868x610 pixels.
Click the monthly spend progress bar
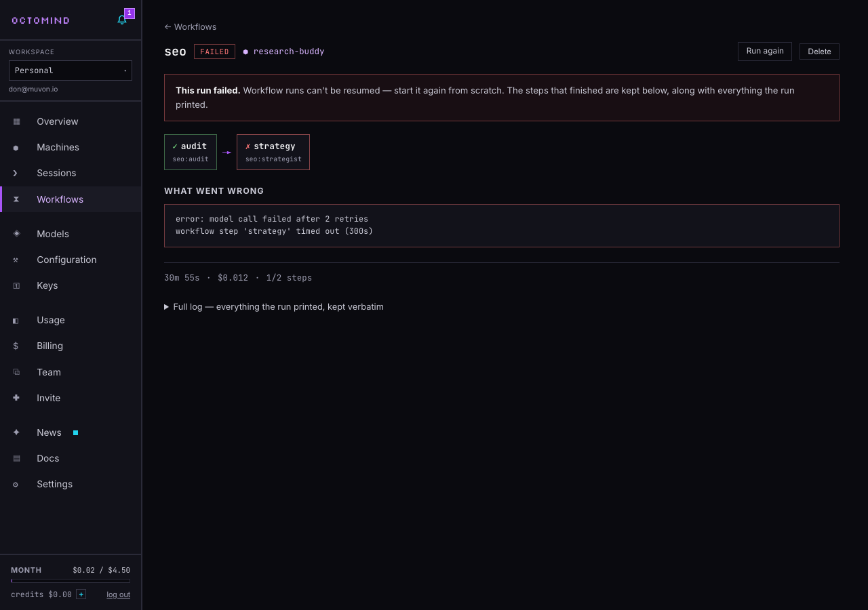pos(71,581)
